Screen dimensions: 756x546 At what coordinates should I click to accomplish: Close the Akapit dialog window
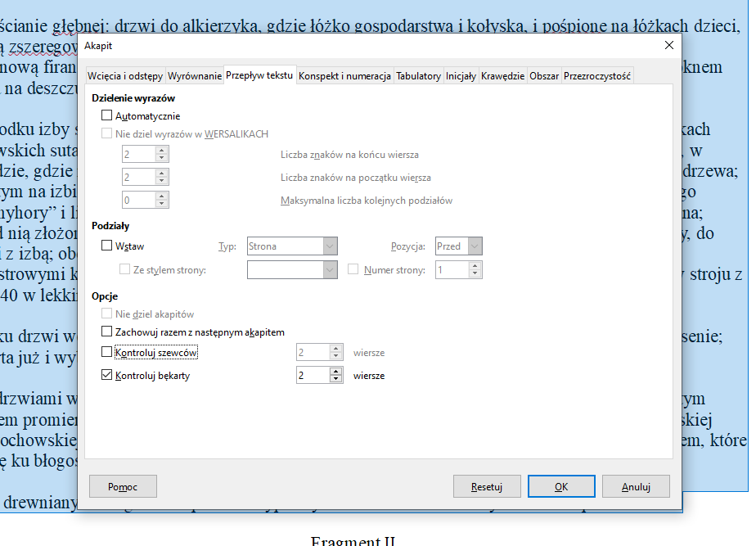coord(668,45)
